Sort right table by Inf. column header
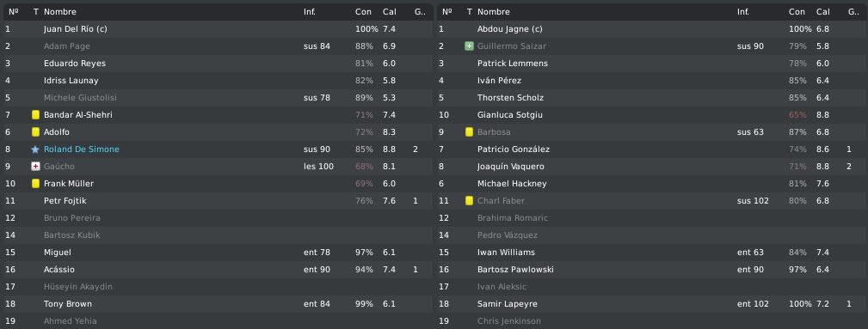 (743, 12)
